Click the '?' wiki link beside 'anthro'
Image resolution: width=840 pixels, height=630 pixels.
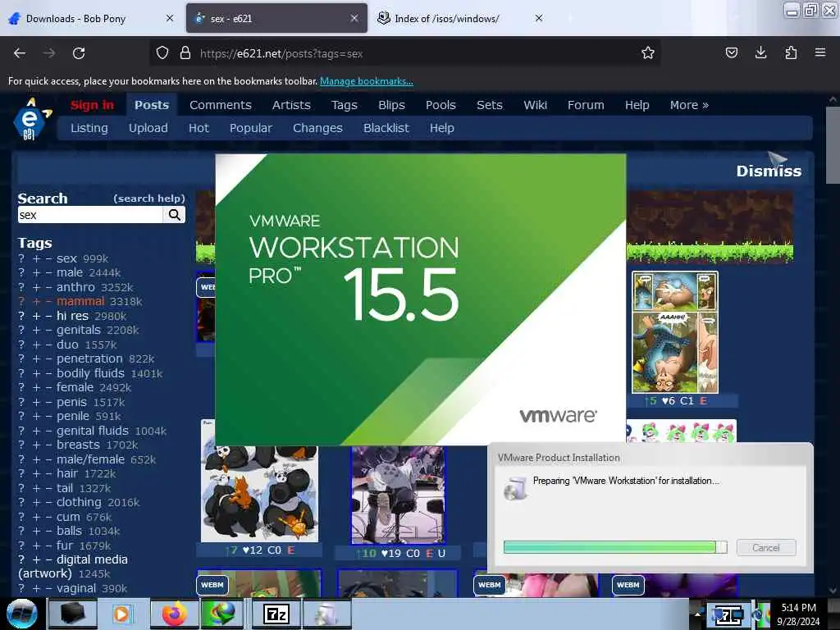coord(21,287)
